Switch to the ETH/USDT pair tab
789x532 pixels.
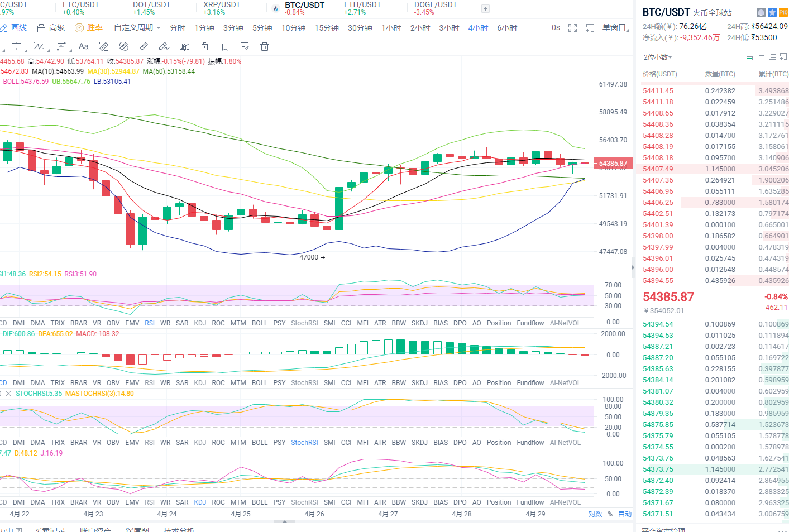coord(362,8)
